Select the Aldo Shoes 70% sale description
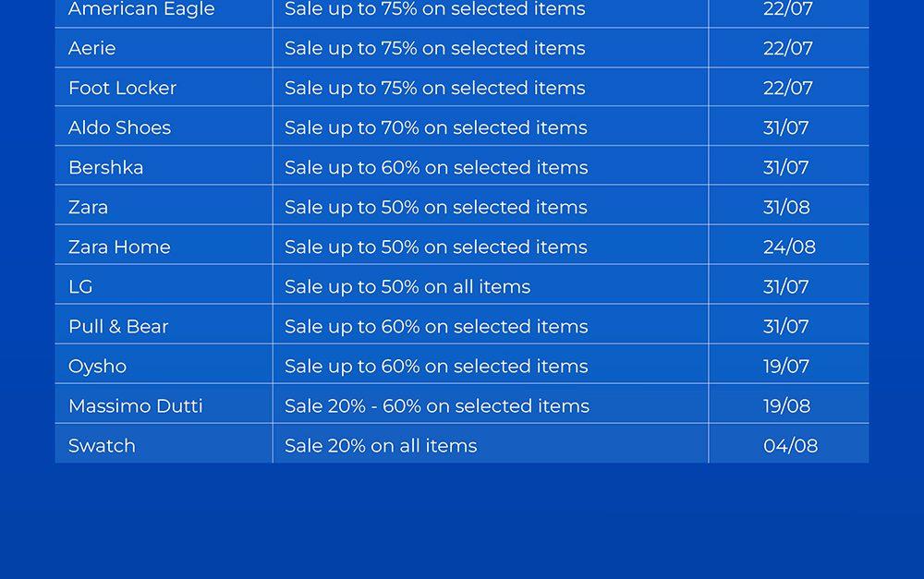The width and height of the screenshot is (924, 579). 435,127
